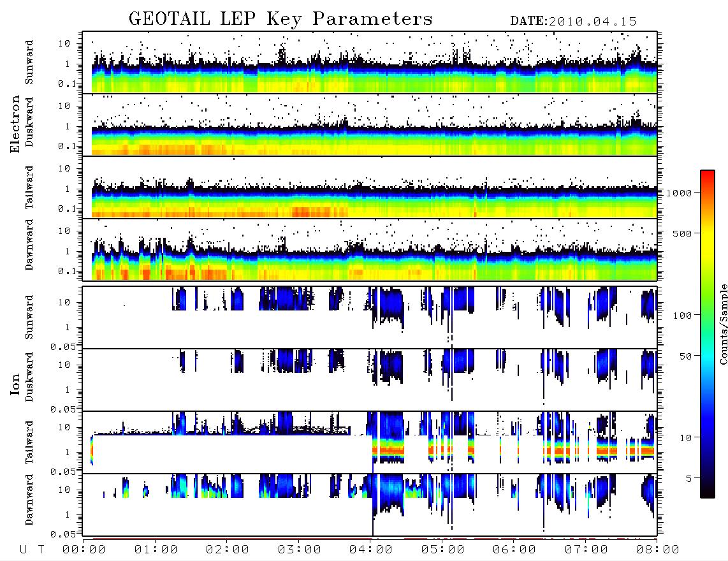Click the '08:00' time tick label
This screenshot has width=728, height=561.
coord(658,550)
